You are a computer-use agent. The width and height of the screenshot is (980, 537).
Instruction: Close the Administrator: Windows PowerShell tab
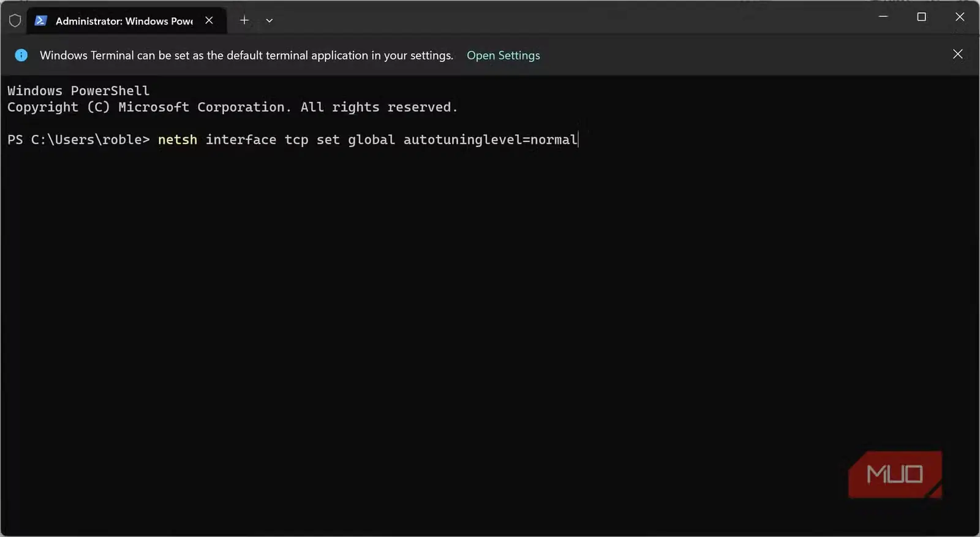coord(209,20)
